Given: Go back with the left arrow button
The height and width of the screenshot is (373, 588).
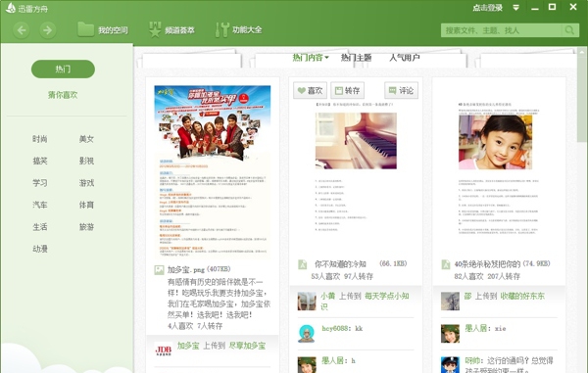Looking at the screenshot, I should [22, 30].
